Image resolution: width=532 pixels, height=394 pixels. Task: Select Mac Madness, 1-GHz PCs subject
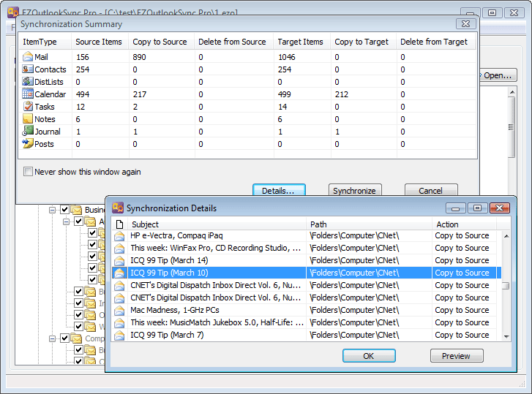click(x=175, y=310)
